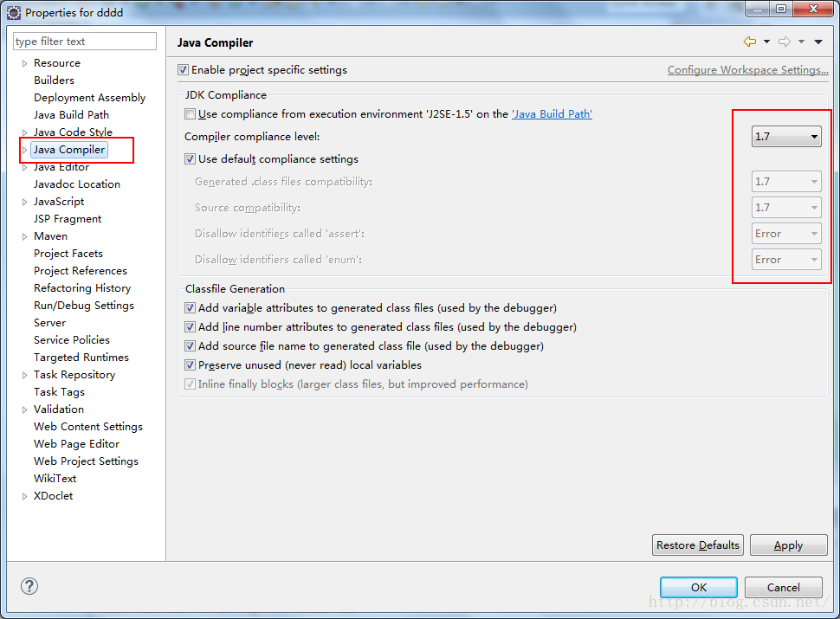Select Maven in the tree
840x619 pixels.
50,236
